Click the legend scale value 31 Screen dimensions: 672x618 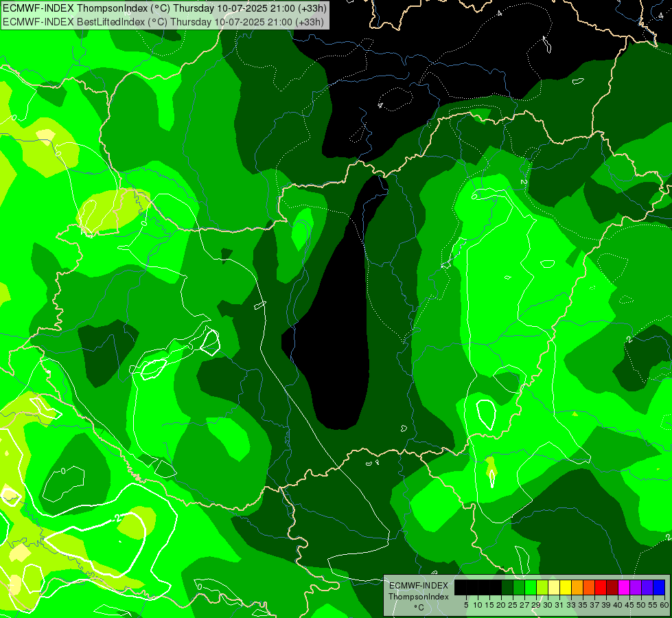point(559,605)
